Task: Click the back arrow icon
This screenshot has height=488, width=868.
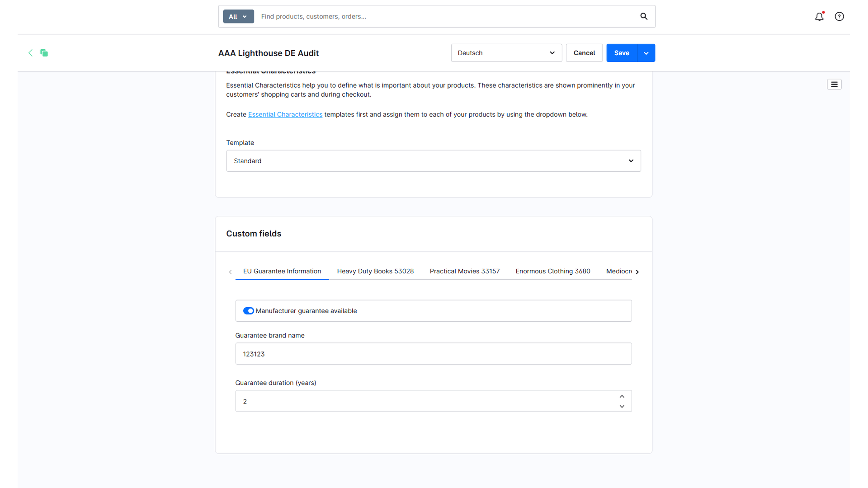Action: (x=30, y=53)
